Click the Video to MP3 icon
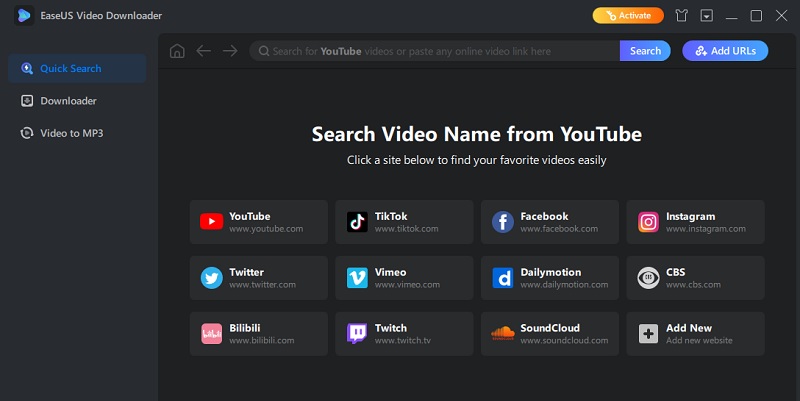This screenshot has width=800, height=401. pyautogui.click(x=27, y=133)
